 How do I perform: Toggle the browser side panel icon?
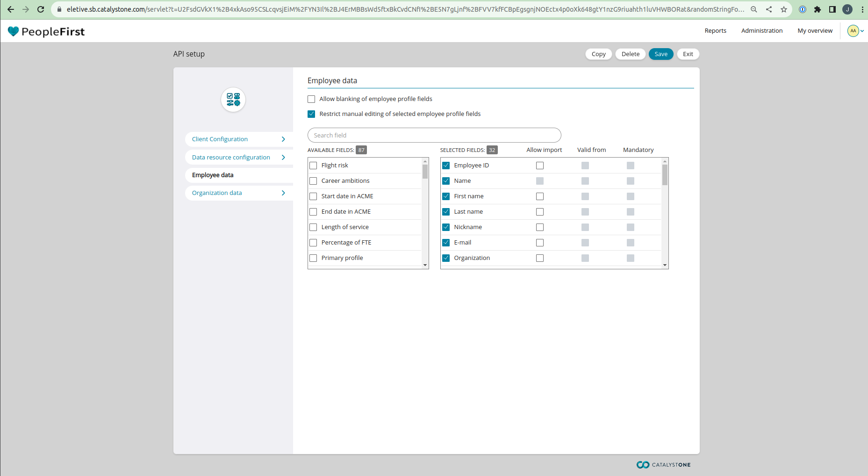[x=832, y=9]
